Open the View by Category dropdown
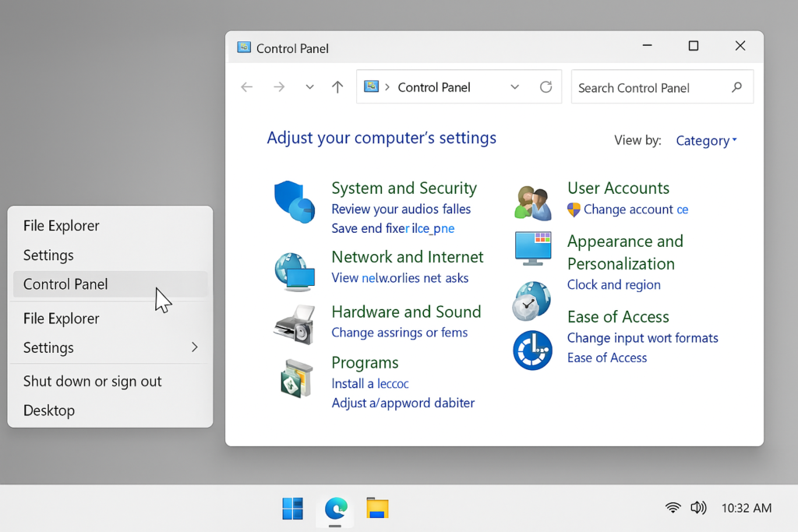The image size is (798, 532). coord(706,140)
